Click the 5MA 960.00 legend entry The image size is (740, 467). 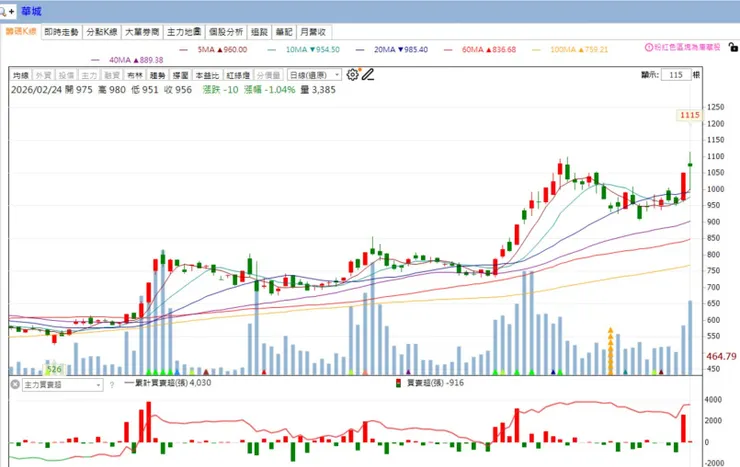pyautogui.click(x=213, y=50)
